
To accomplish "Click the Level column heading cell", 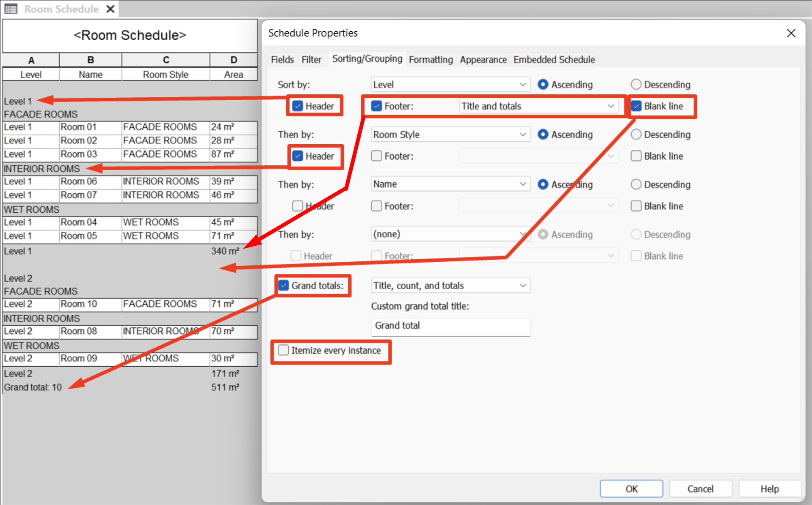I will [31, 75].
